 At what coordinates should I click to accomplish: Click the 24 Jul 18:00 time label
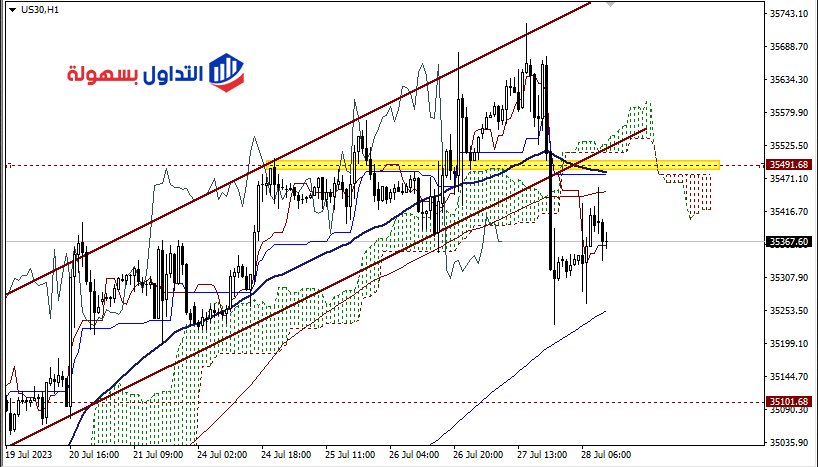coord(286,455)
